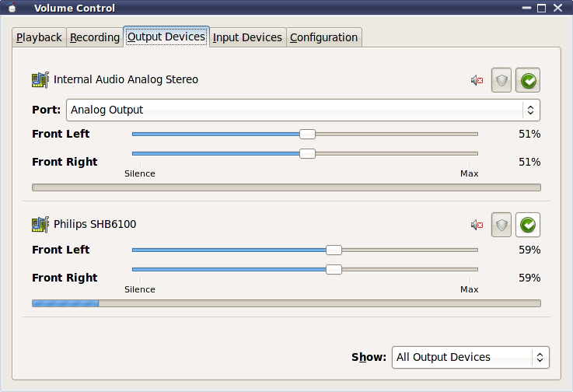Maximize the Volume Control window
This screenshot has height=392, width=573.
tap(542, 9)
